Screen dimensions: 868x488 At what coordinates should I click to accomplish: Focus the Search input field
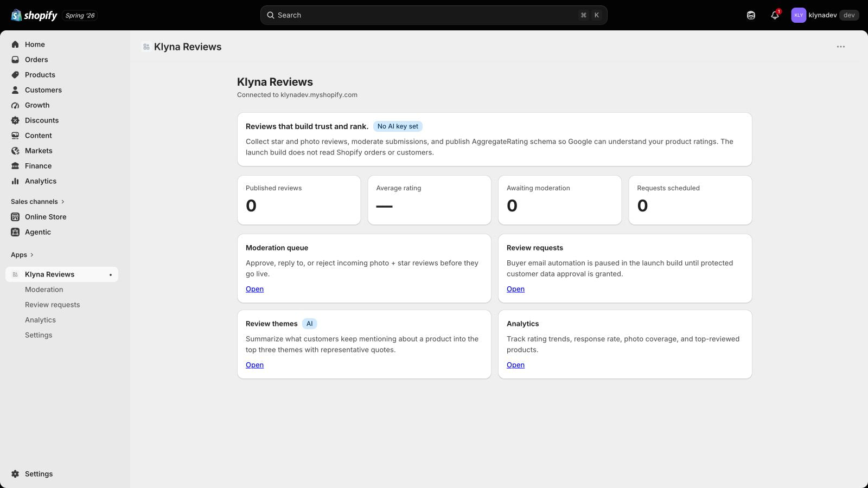pos(434,15)
